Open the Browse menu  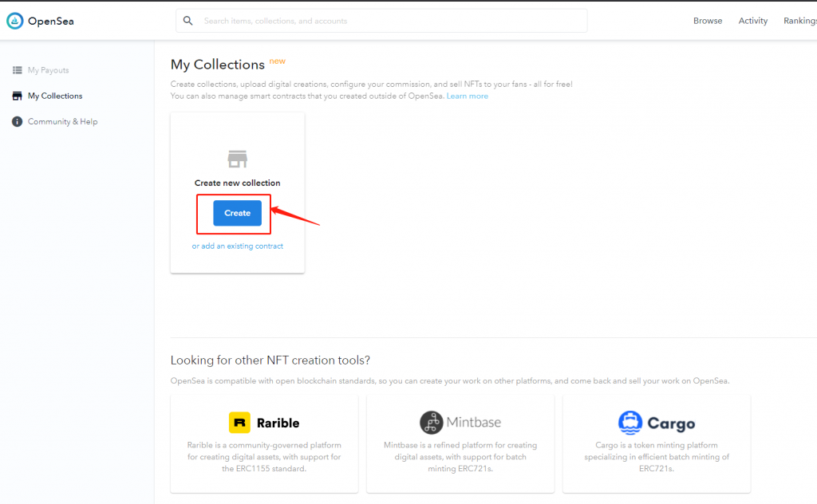pos(708,21)
